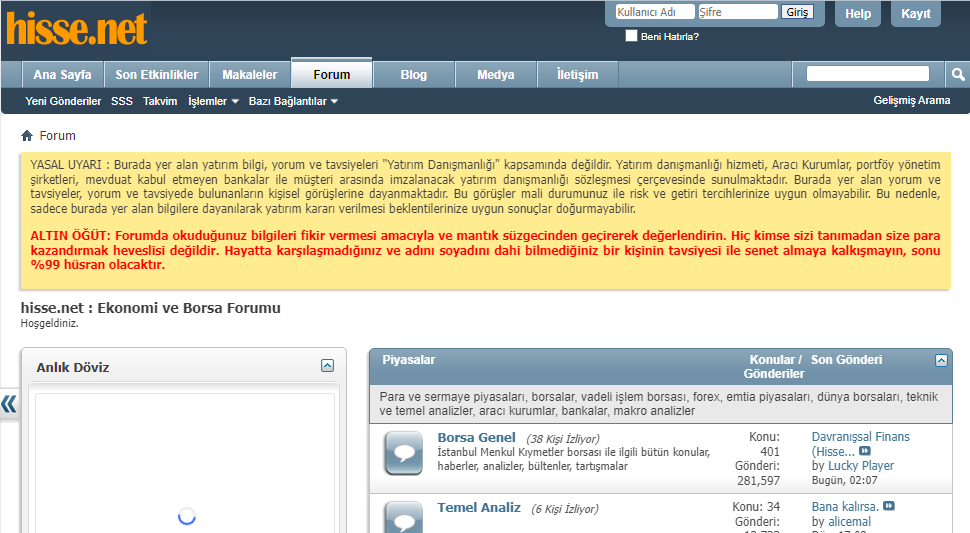Click the Bugün, 02:07 timestamp
The image size is (970, 533).
[x=844, y=480]
